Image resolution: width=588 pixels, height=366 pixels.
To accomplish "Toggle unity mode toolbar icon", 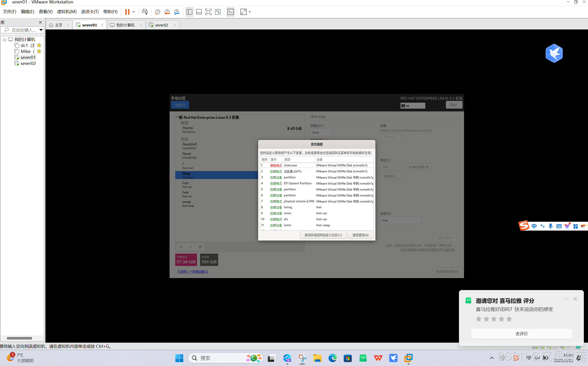I will pyautogui.click(x=218, y=12).
